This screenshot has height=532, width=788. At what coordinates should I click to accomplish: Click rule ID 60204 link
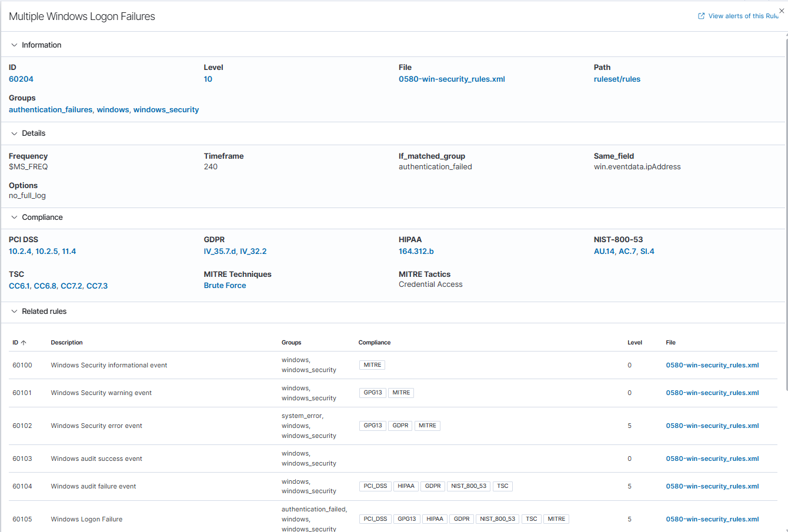tap(21, 79)
